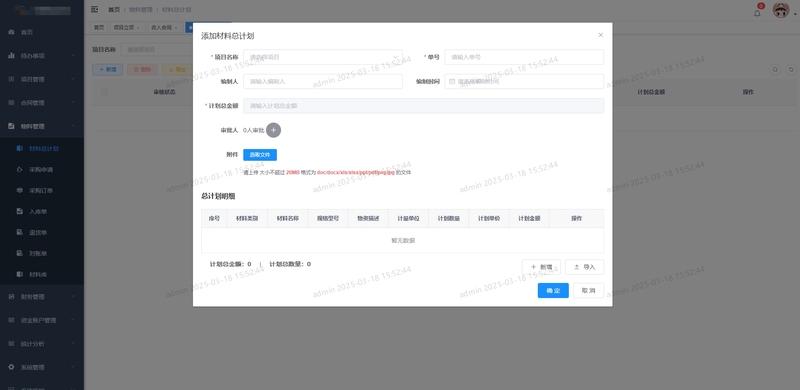
Task: Open 采购申请 in the sidebar
Action: tap(42, 169)
